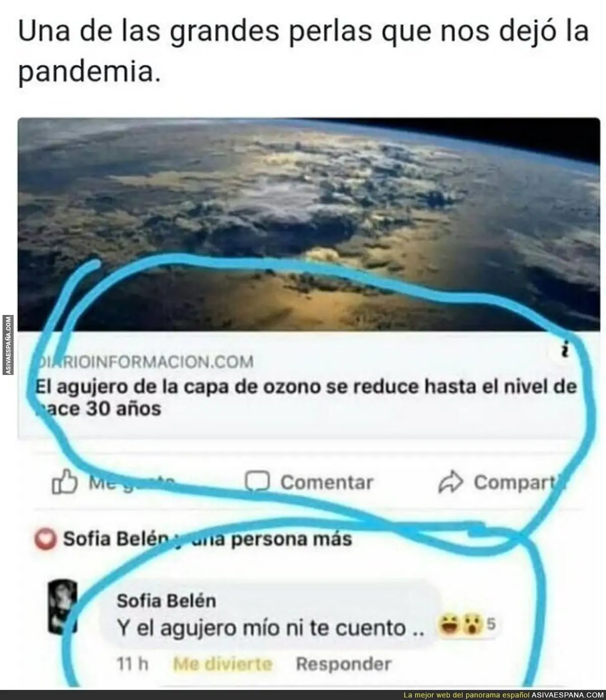606x700 pixels.
Task: Open the reaction list 'Sofia Belén y una persona más'
Action: coord(207,539)
